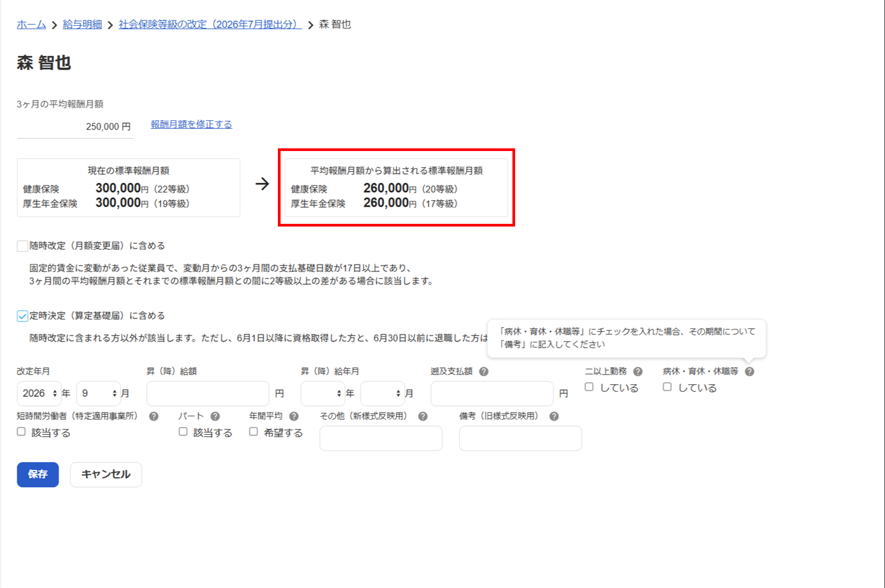Click help icon for 短時間労働者（特定適用事業所）

(x=154, y=416)
